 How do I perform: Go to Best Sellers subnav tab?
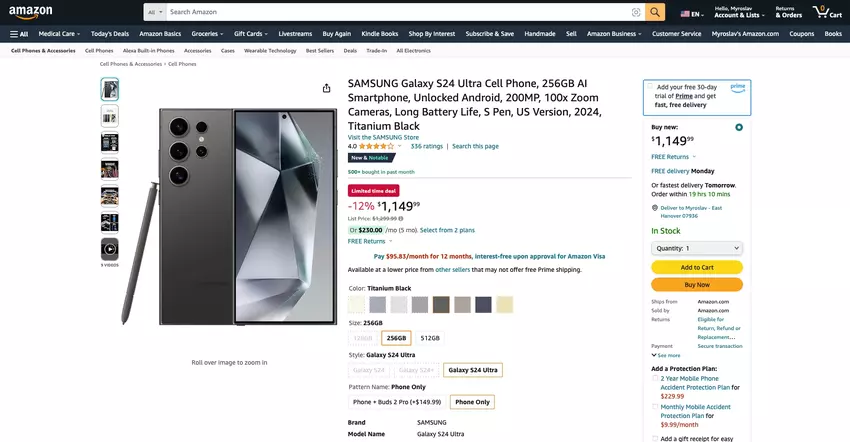(x=320, y=50)
